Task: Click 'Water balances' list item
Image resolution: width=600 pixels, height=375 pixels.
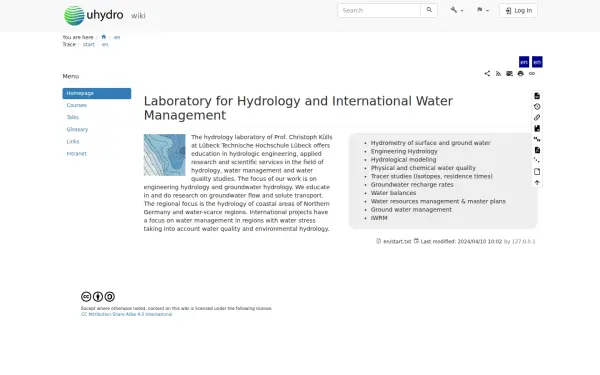Action: coord(393,193)
